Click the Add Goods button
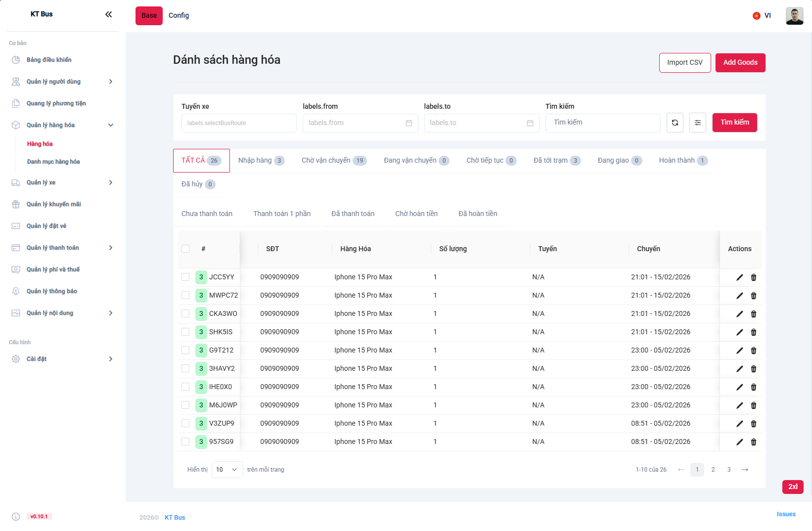The image size is (812, 531). [x=740, y=63]
